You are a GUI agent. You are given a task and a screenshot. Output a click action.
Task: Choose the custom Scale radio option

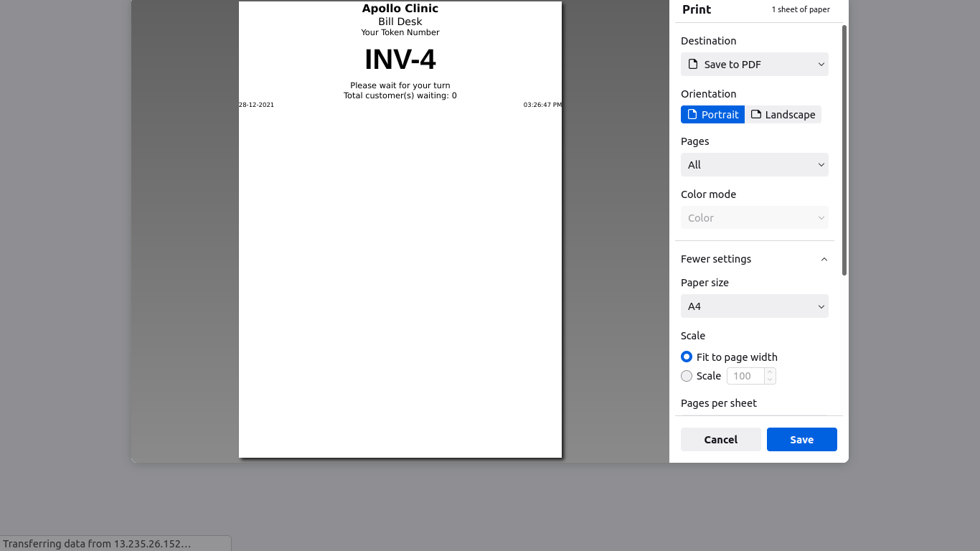tap(687, 376)
